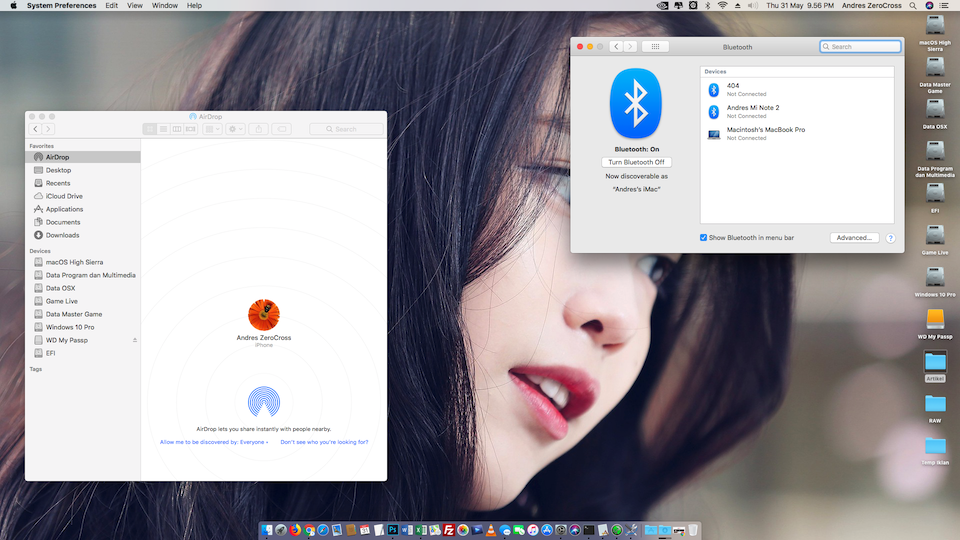The image size is (960, 540).
Task: Open the Window menu in menu bar
Action: click(165, 6)
